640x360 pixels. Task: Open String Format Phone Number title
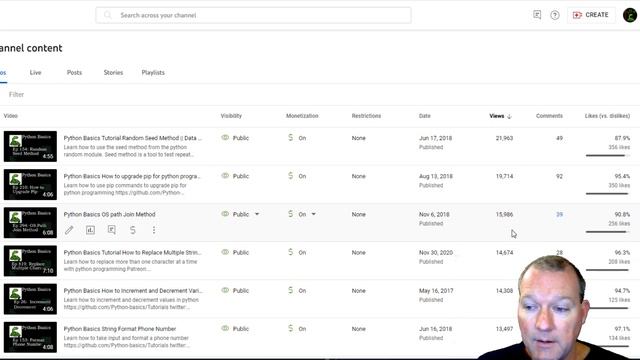(x=120, y=329)
